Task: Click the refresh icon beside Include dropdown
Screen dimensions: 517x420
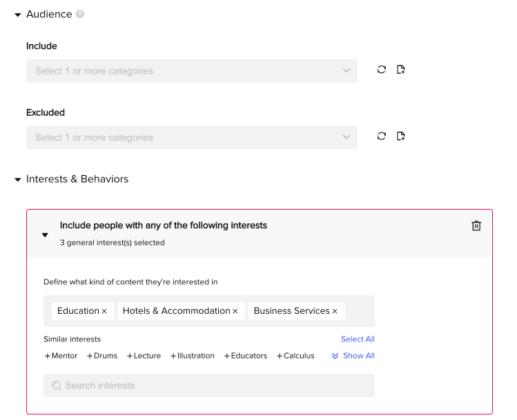Action: (x=382, y=70)
